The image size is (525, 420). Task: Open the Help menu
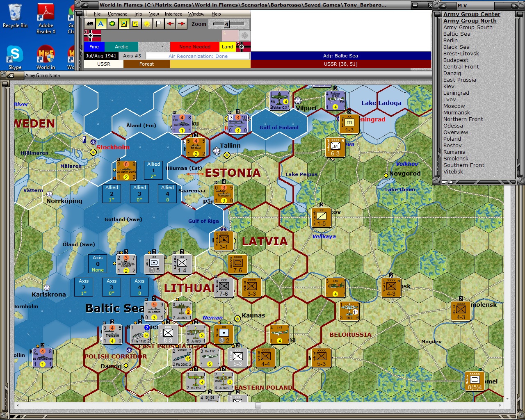[x=216, y=14]
